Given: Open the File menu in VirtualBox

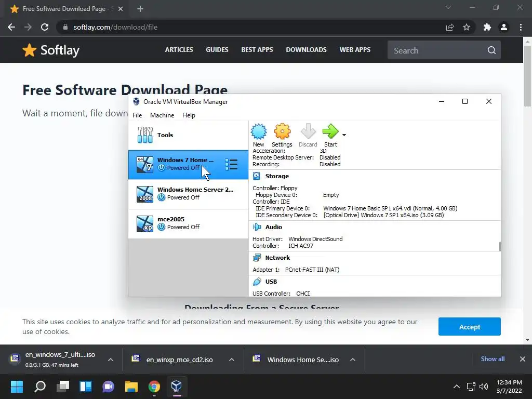Looking at the screenshot, I should pyautogui.click(x=137, y=115).
